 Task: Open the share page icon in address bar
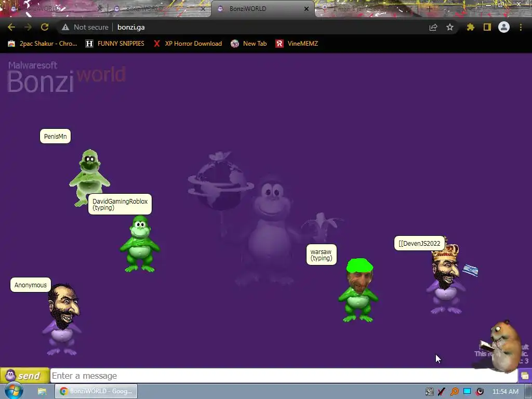pos(433,27)
